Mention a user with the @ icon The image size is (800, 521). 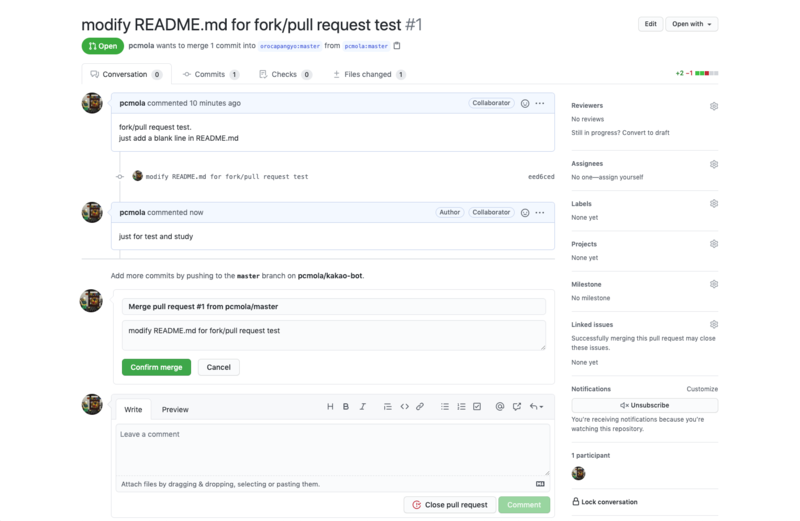click(x=500, y=407)
